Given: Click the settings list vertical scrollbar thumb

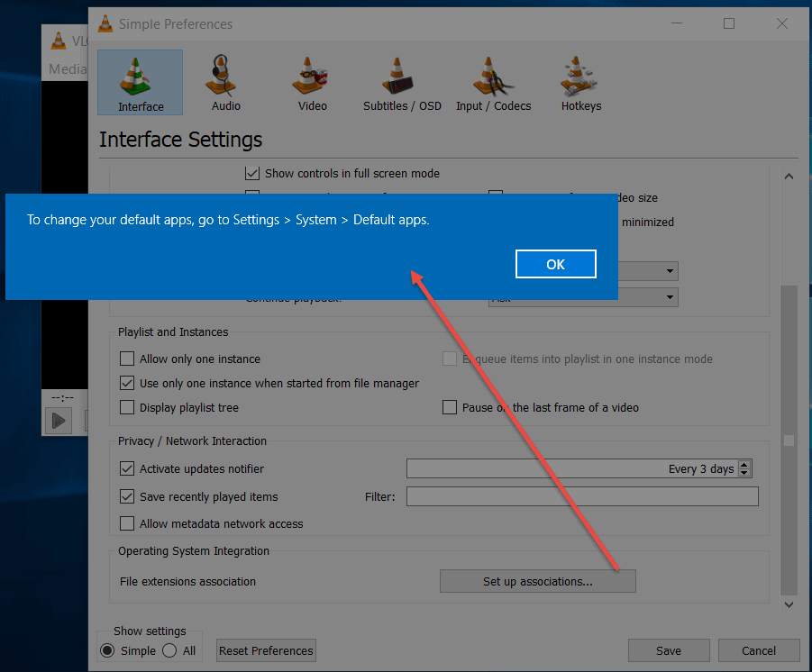Looking at the screenshot, I should tap(789, 440).
